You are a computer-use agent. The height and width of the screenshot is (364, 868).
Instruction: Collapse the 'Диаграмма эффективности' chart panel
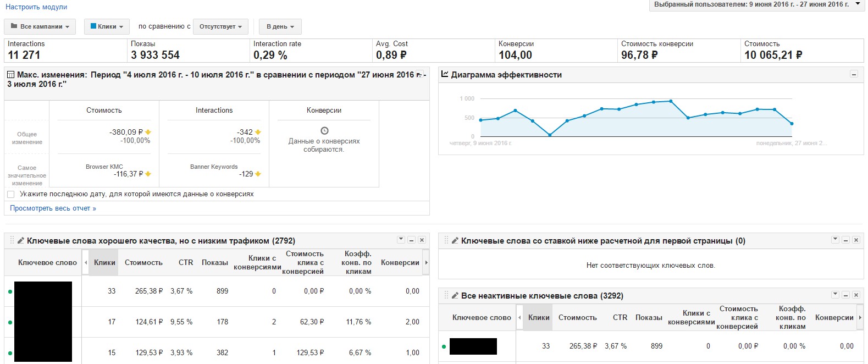pyautogui.click(x=854, y=74)
